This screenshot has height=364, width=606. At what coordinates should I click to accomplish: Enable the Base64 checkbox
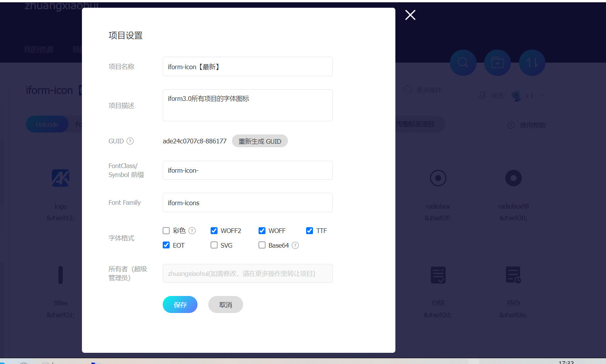coord(262,245)
